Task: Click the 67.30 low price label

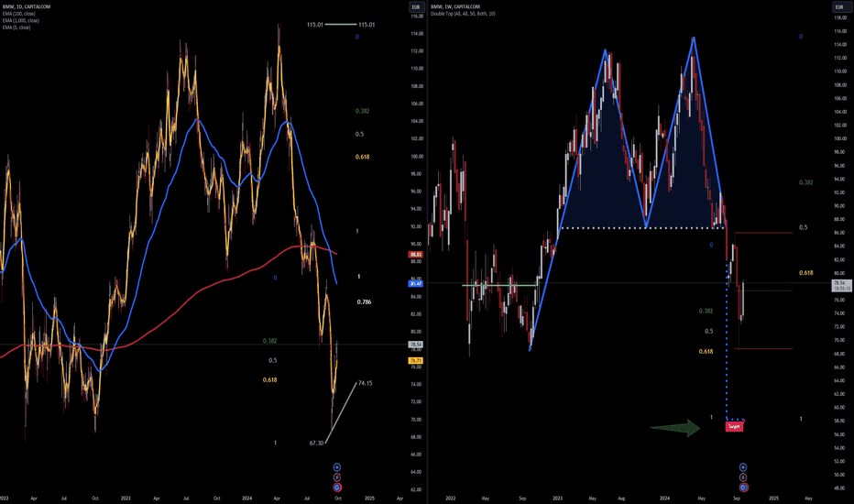Action: (316, 443)
